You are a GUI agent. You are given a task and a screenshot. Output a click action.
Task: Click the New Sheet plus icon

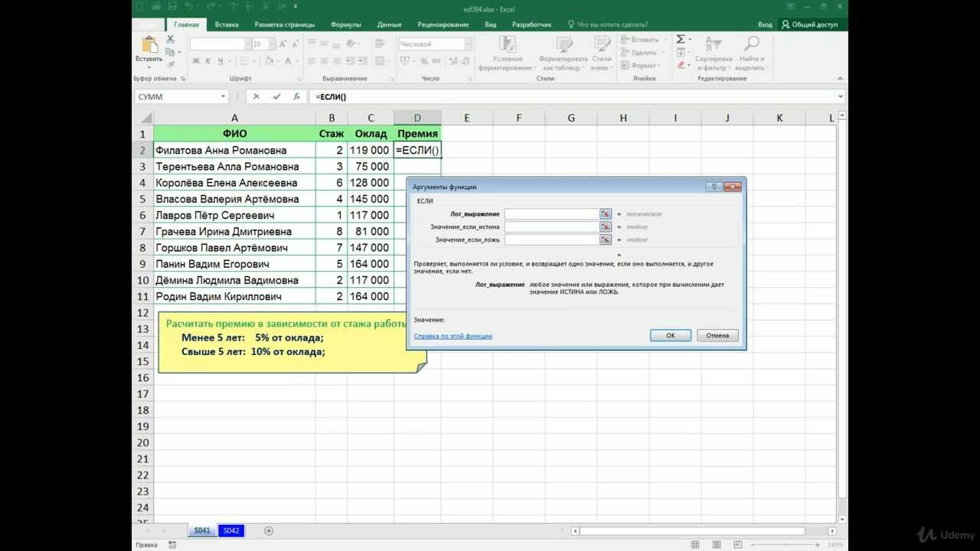[269, 530]
